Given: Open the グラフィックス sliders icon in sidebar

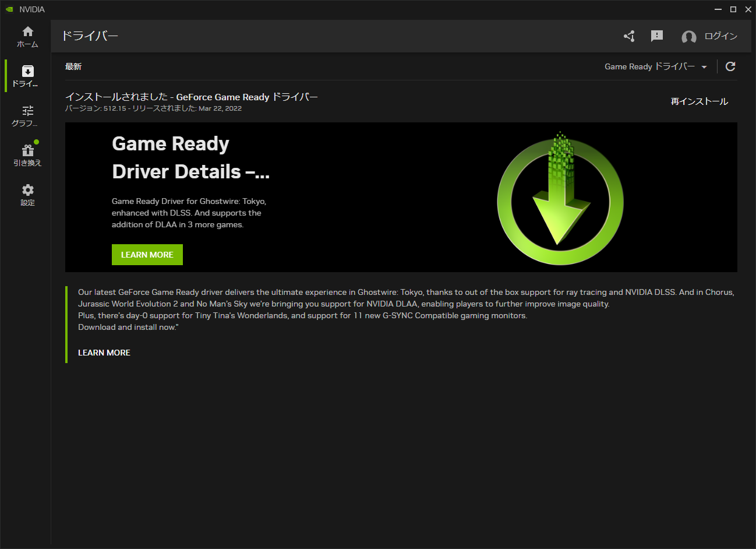Looking at the screenshot, I should coord(27,111).
